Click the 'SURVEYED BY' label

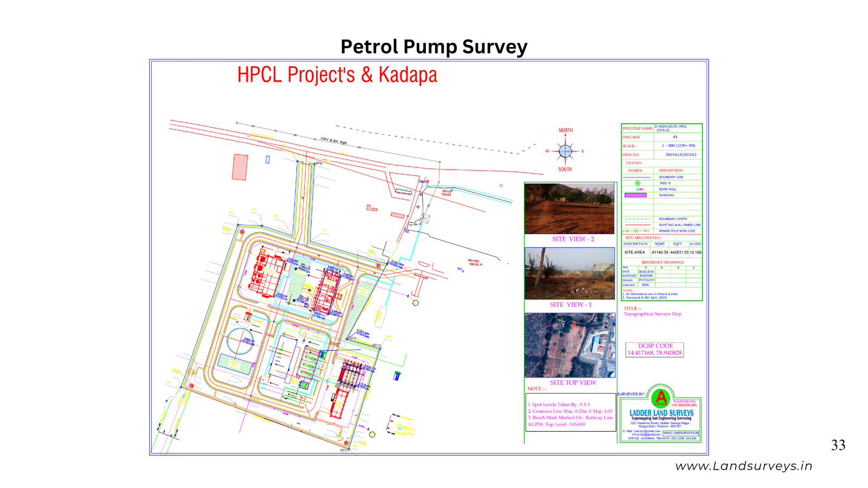631,394
